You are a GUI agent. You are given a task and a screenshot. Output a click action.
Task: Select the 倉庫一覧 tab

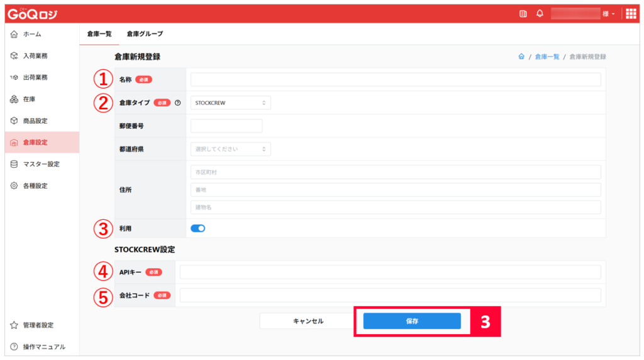pos(99,34)
